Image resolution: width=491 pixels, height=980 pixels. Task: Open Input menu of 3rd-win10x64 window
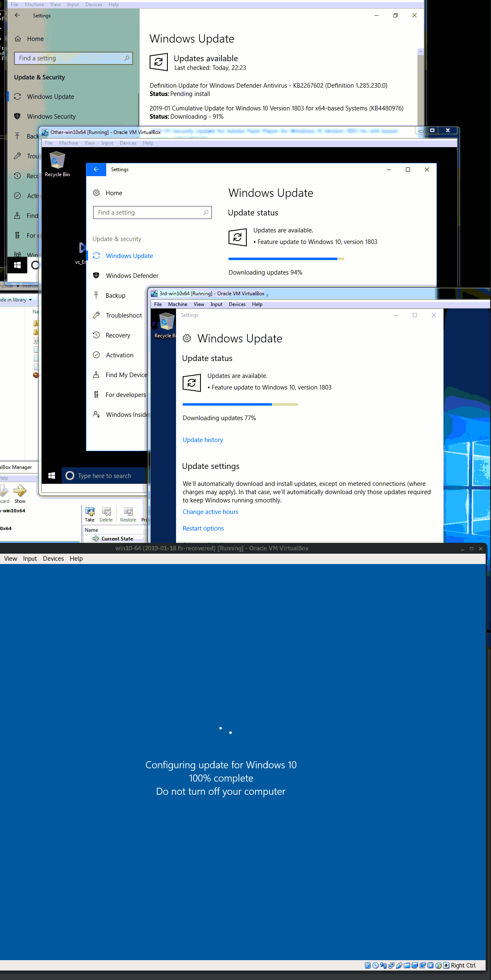216,304
